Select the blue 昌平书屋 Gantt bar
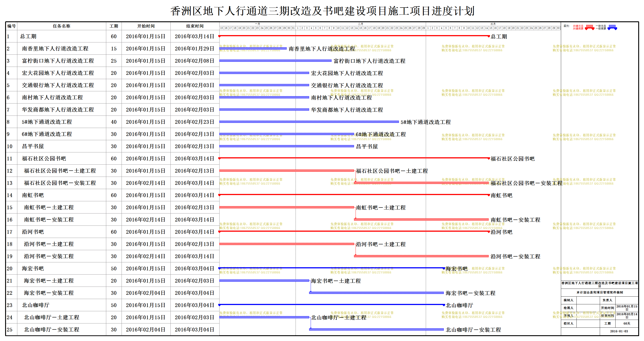The height and width of the screenshot is (341, 644). 287,146
